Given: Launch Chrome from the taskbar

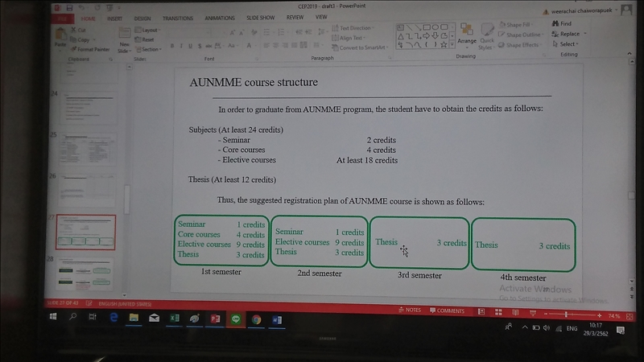Looking at the screenshot, I should [256, 319].
